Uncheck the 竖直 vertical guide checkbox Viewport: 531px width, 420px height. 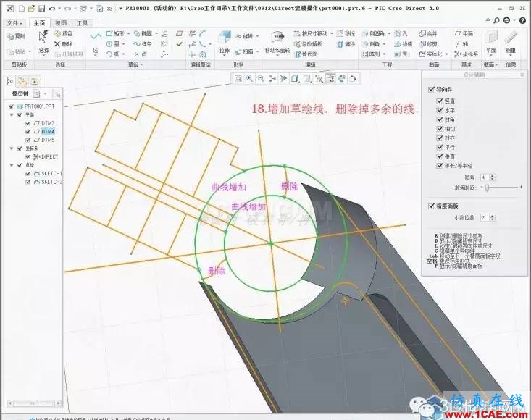coord(440,101)
